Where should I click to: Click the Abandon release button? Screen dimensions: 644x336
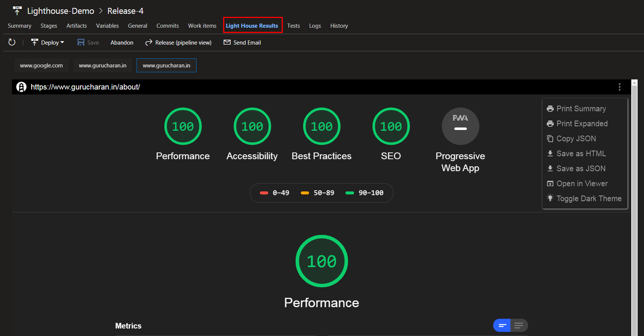pos(122,42)
